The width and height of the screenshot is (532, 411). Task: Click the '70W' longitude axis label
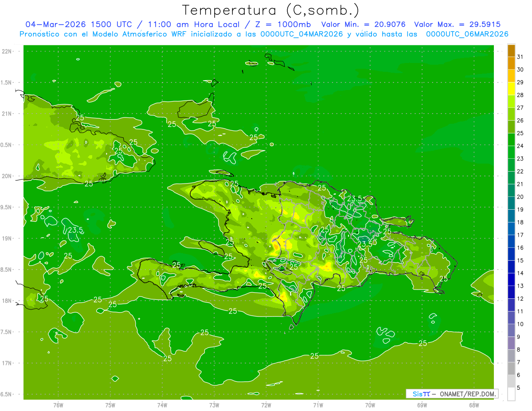370,405
